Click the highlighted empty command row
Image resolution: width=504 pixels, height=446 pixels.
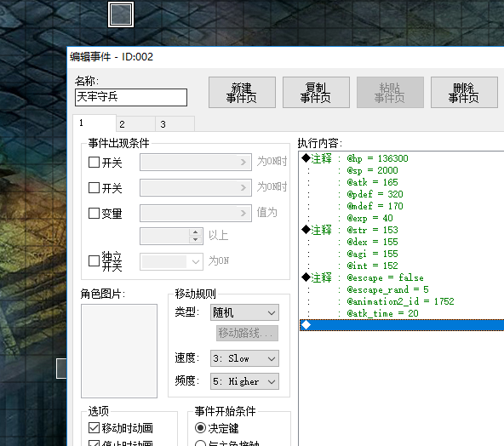tap(402, 325)
